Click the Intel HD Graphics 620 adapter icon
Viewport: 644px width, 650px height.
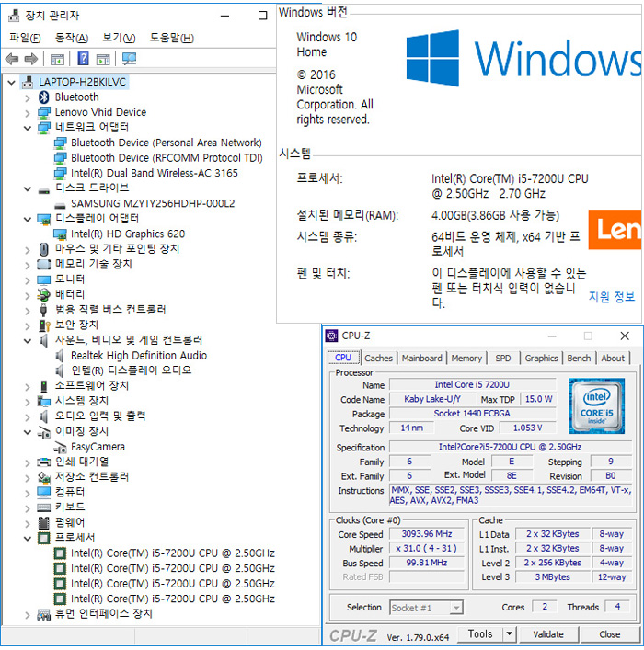60,234
